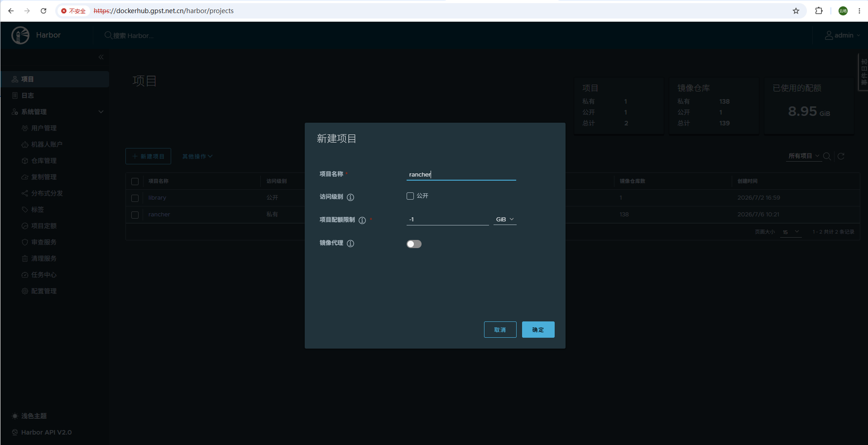Screen dimensions: 868x445
Task: Check the library row checkbox
Action: [x=135, y=198]
